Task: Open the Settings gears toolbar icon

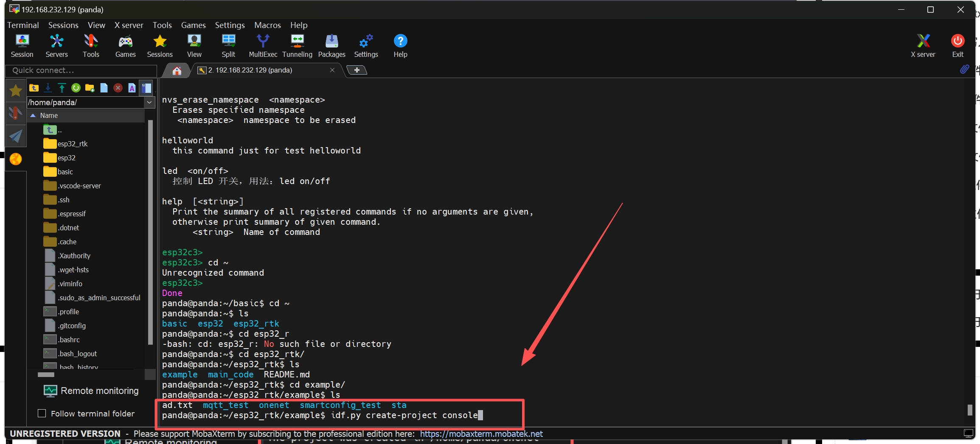Action: click(366, 46)
